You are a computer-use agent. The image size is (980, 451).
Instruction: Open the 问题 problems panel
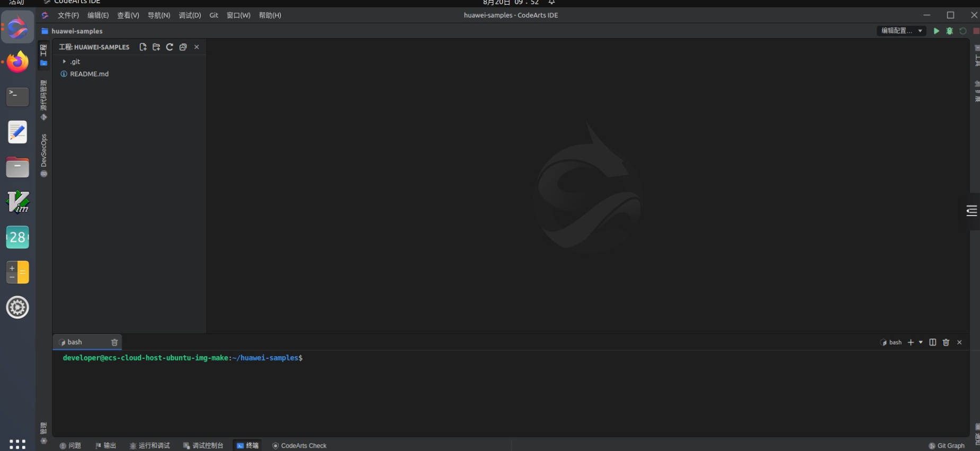pyautogui.click(x=70, y=446)
